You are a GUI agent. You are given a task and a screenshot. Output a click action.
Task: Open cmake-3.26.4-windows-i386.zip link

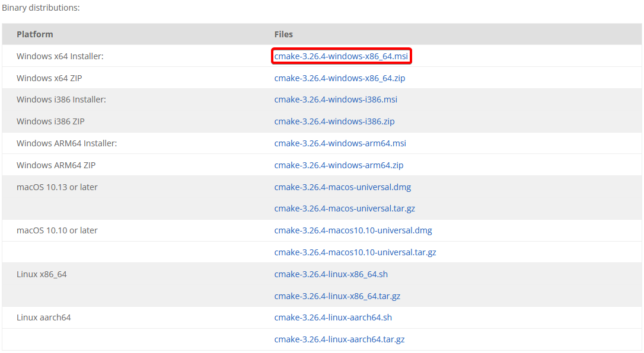click(x=334, y=121)
